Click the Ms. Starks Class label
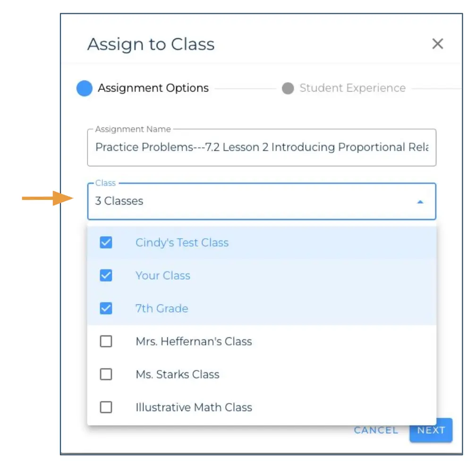 tap(177, 374)
